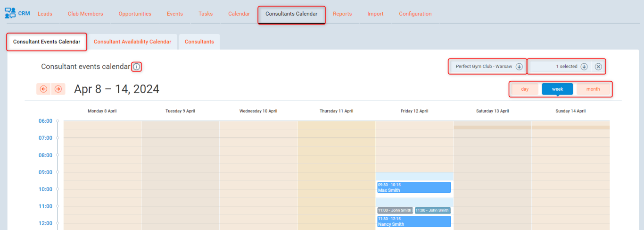This screenshot has width=644, height=230.
Task: Go to Events menu item
Action: point(175,14)
